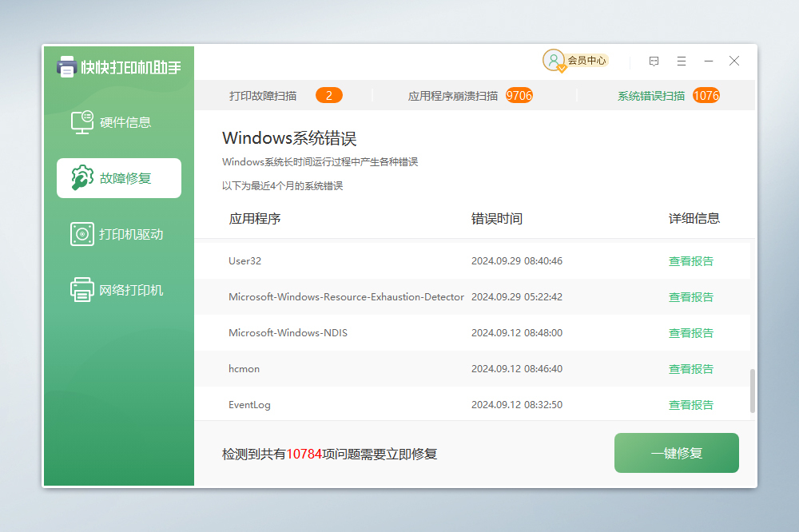Image resolution: width=799 pixels, height=532 pixels.
Task: Open the feedback message icon
Action: point(654,61)
